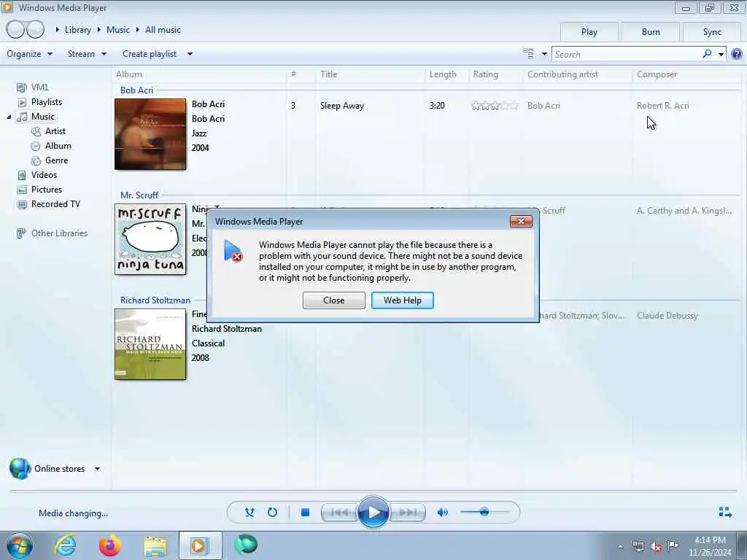
Task: Open the Album view icon
Action: click(36, 146)
